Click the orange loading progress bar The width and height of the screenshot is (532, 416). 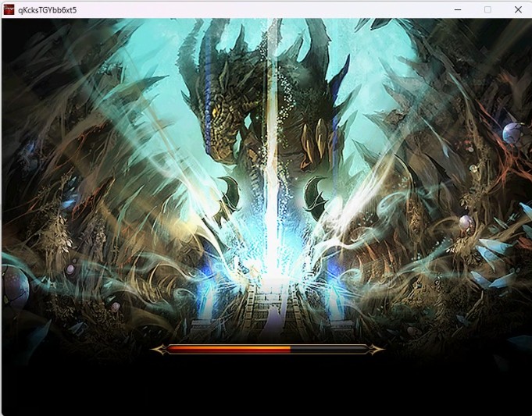click(x=267, y=349)
